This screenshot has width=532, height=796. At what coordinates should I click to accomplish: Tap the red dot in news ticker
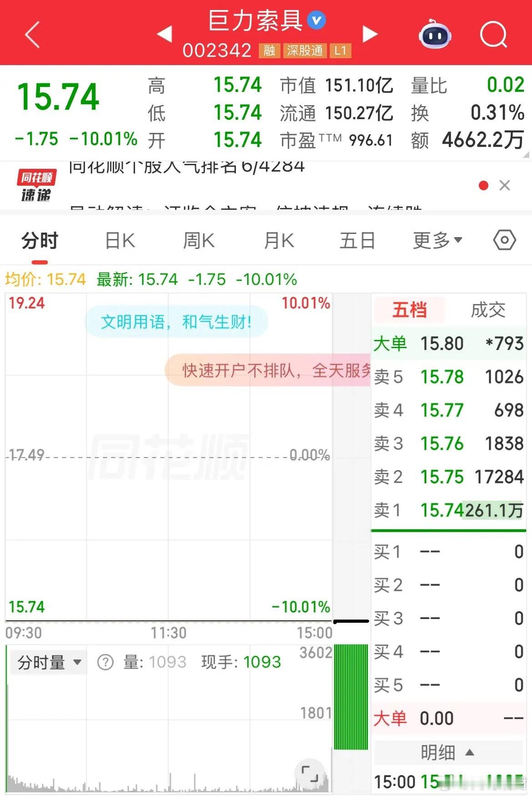point(484,185)
